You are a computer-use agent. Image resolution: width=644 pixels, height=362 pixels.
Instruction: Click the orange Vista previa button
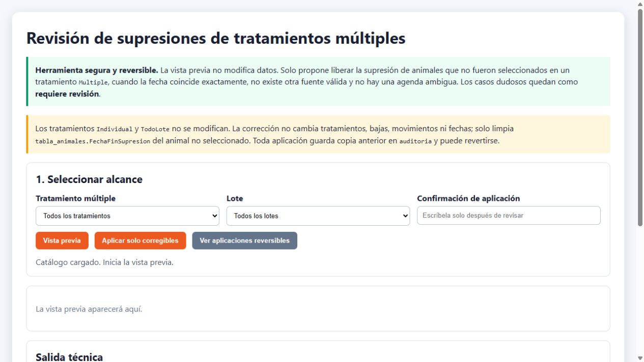[62, 240]
